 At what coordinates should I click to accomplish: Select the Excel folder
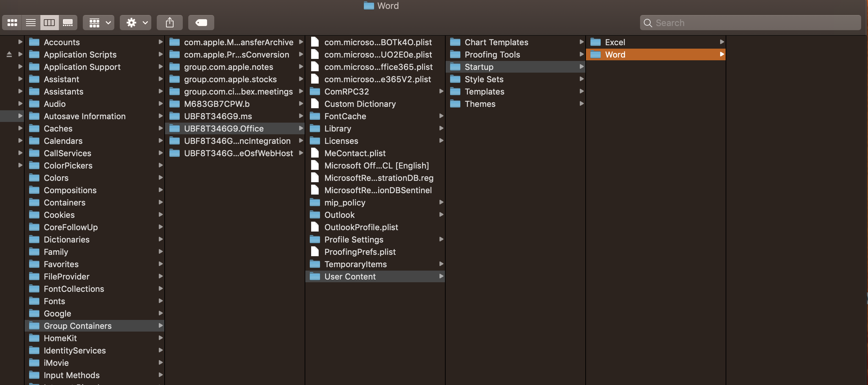(x=656, y=42)
